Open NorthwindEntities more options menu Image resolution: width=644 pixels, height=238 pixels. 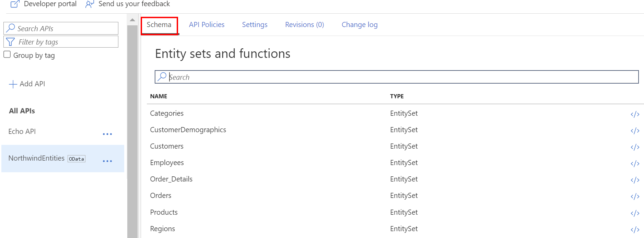click(x=107, y=161)
